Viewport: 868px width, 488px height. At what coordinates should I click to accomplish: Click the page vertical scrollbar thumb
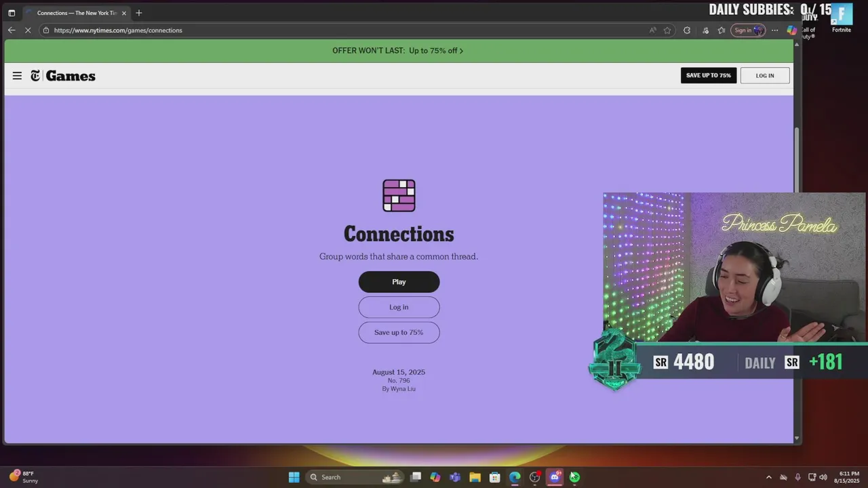[x=797, y=159]
